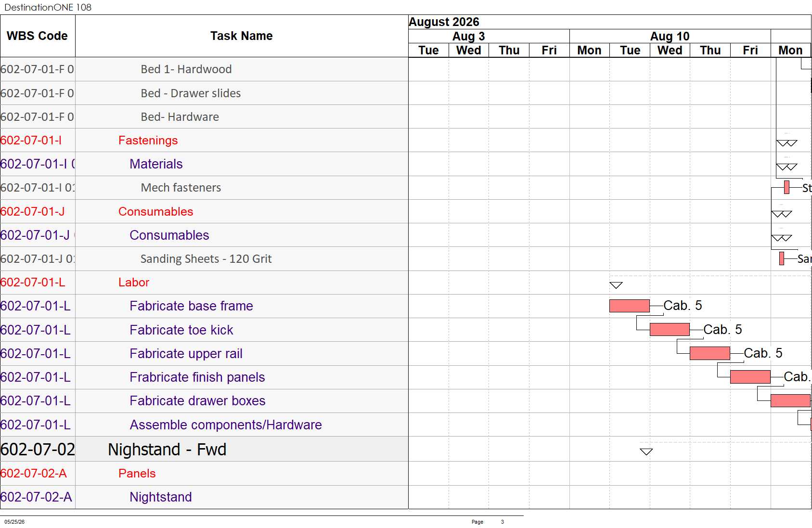Select the Panels row under Nightstand
The width and height of the screenshot is (812, 528).
point(204,474)
